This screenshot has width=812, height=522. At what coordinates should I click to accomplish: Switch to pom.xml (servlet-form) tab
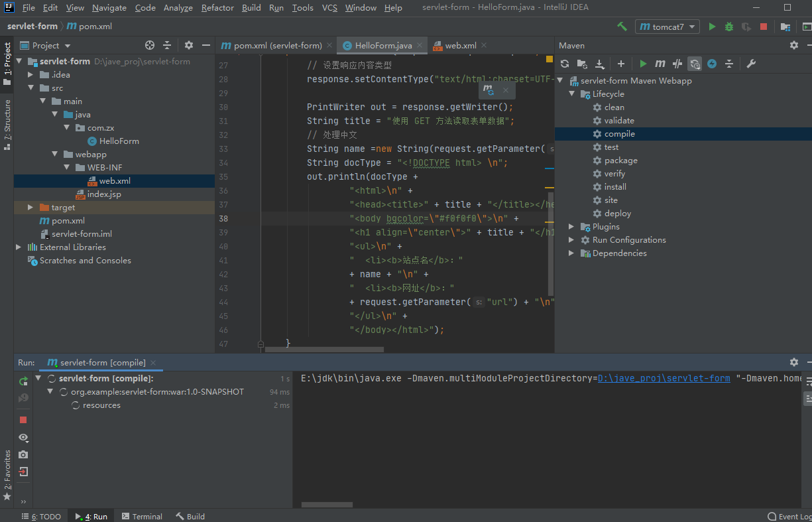(x=277, y=45)
